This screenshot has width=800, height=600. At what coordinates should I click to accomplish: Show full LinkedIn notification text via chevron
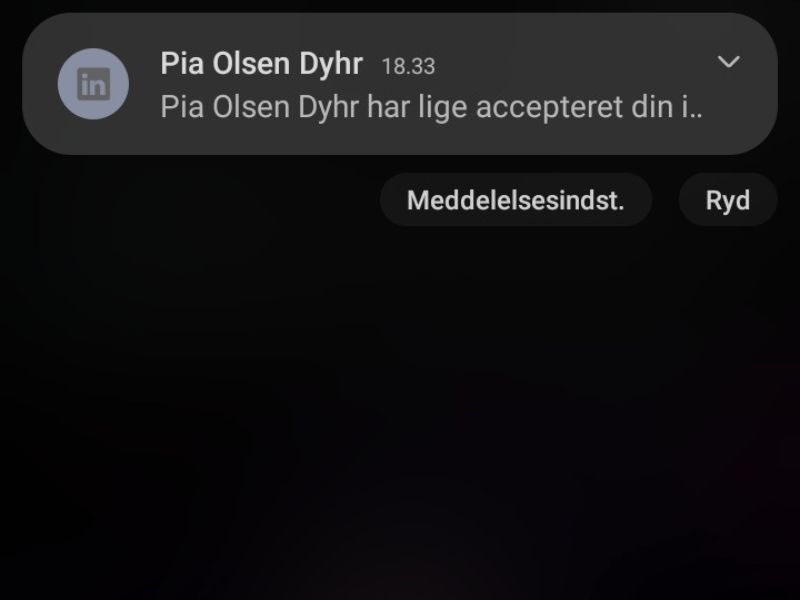(728, 62)
